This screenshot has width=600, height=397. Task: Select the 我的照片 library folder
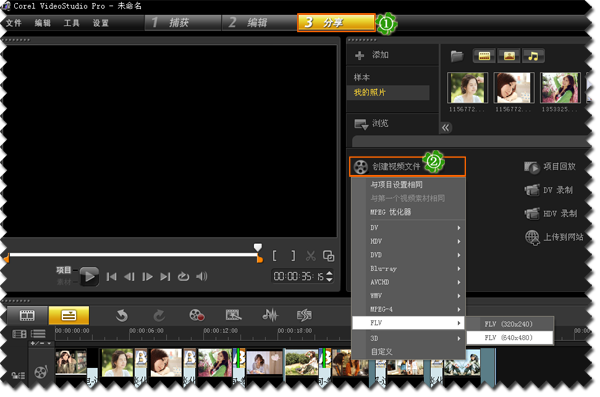pos(388,92)
